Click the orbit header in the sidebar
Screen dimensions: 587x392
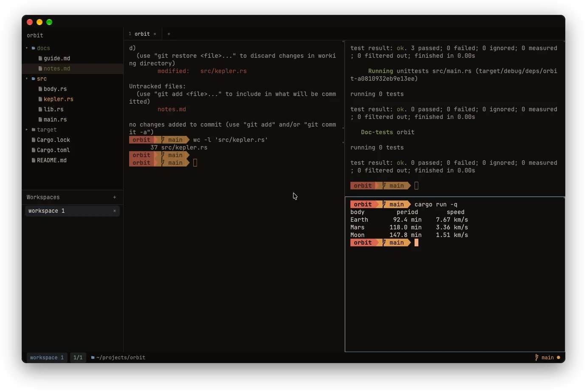35,36
